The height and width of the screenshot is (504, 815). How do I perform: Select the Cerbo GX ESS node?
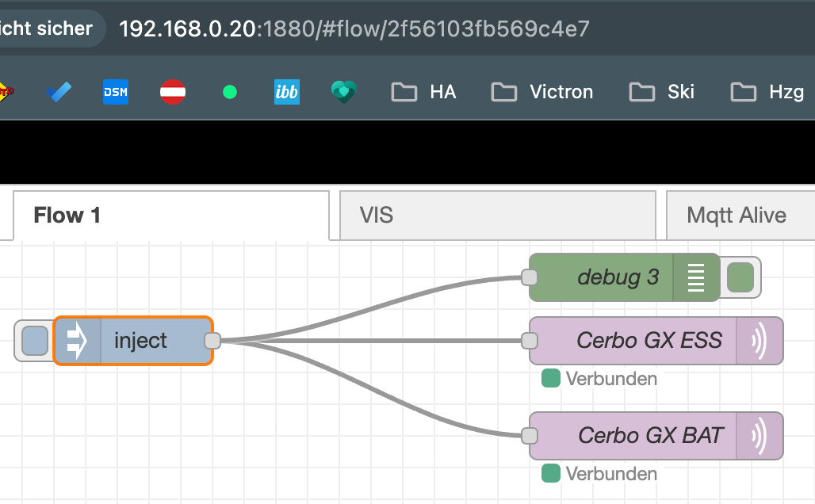tap(656, 341)
